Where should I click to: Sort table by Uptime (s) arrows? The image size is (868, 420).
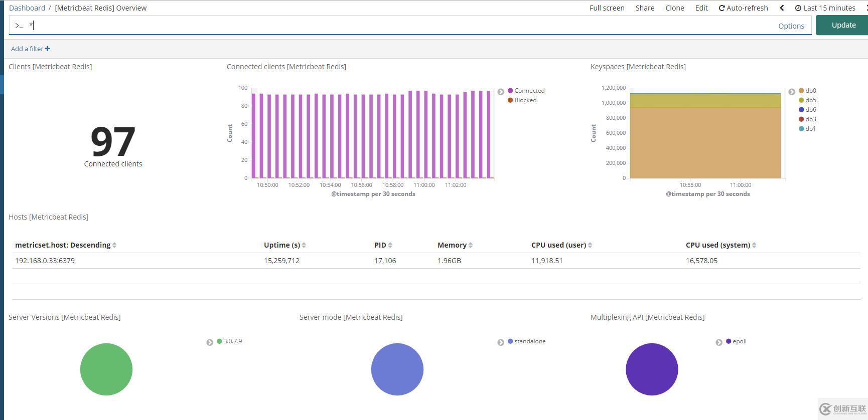coord(304,245)
